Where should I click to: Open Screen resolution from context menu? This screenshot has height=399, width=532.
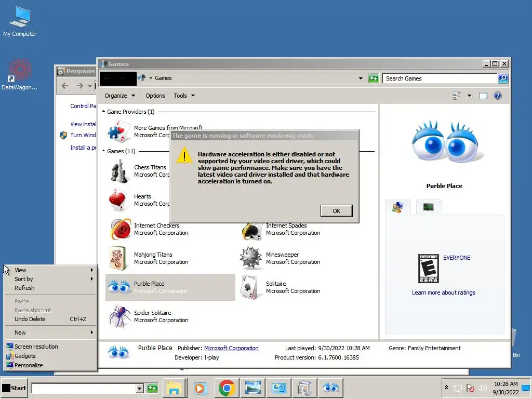pos(51,347)
